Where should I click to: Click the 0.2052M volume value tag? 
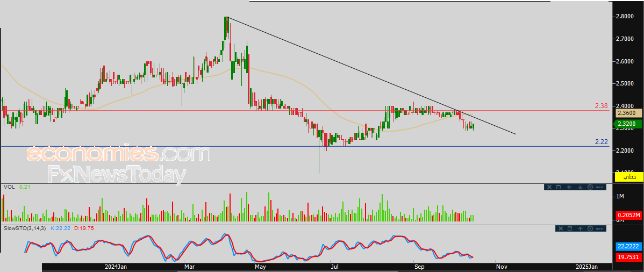point(629,215)
